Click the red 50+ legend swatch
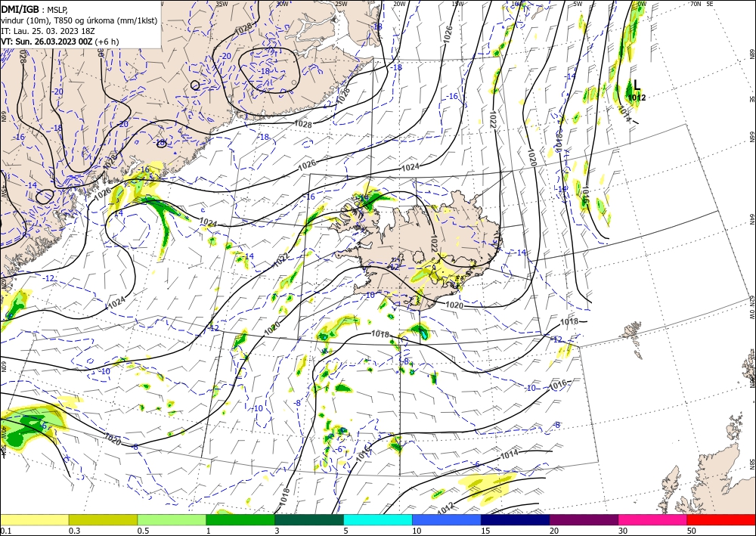This screenshot has width=756, height=536. click(x=721, y=519)
